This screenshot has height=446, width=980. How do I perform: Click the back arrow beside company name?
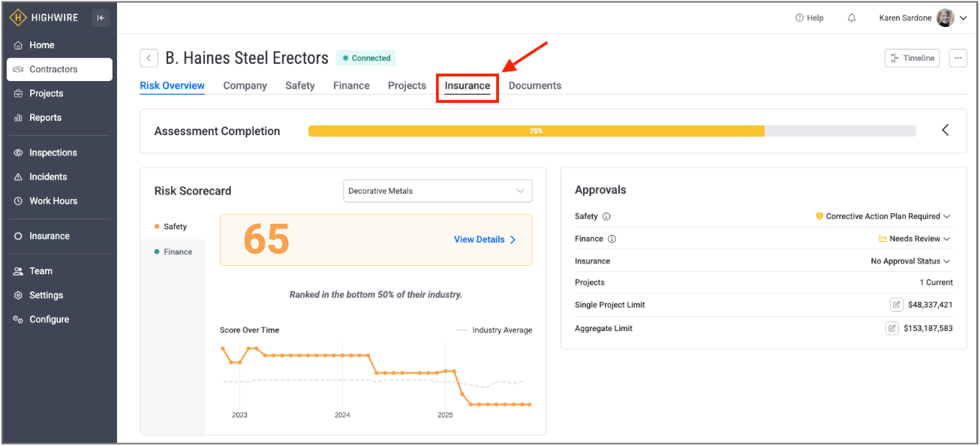[149, 58]
